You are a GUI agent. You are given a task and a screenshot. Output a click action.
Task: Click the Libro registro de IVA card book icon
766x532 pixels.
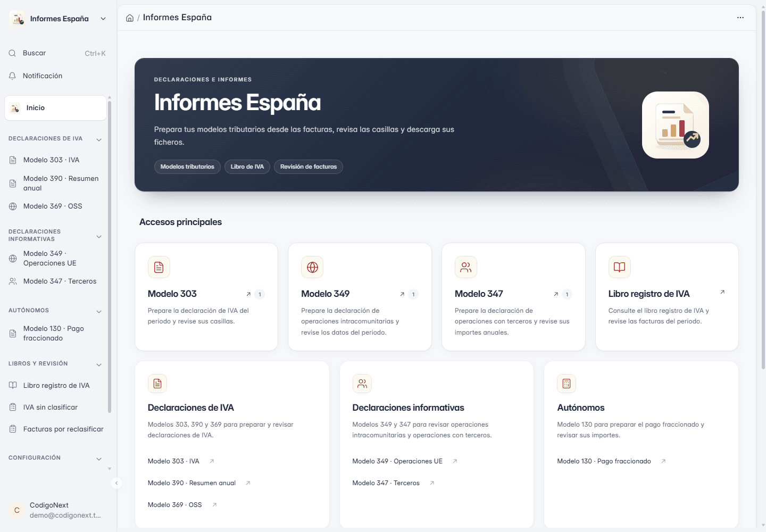[x=620, y=267]
